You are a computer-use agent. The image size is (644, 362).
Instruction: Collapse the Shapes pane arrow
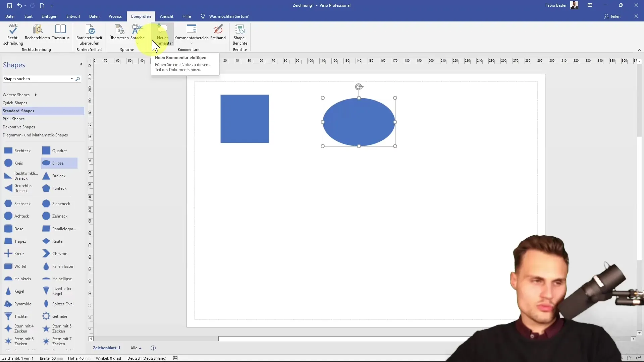[81, 64]
